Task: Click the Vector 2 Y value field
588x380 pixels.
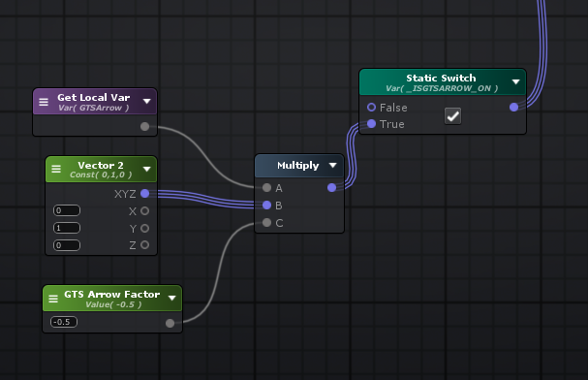Action: 67,228
